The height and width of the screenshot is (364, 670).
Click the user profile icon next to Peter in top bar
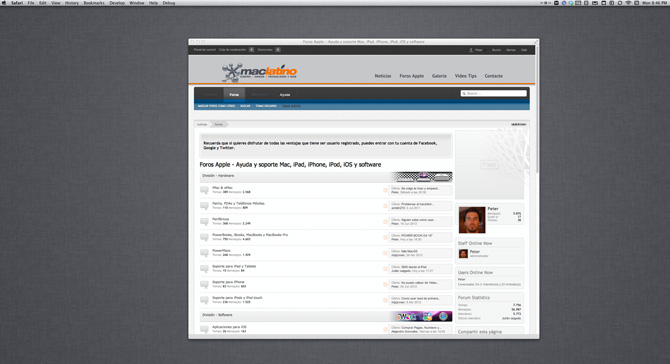pos(471,50)
